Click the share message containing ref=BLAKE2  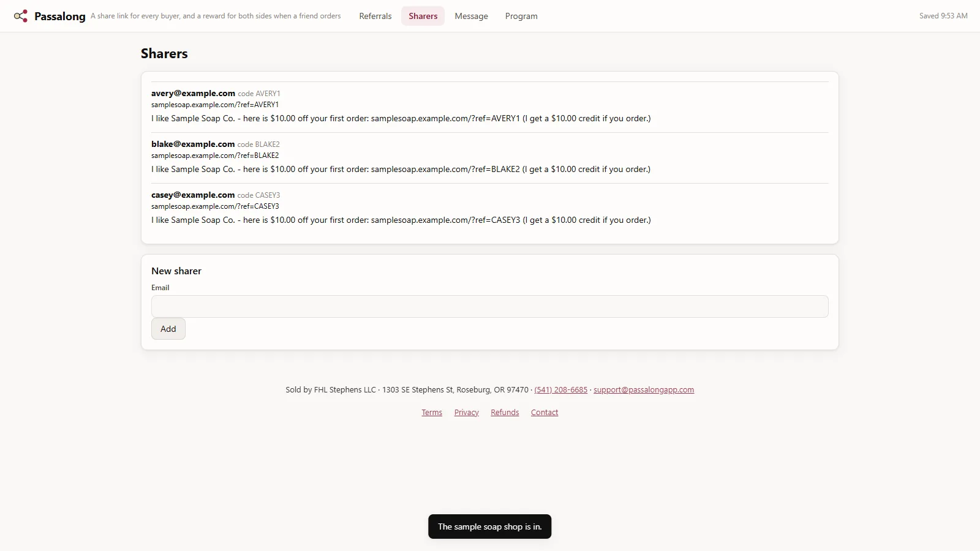click(x=401, y=169)
